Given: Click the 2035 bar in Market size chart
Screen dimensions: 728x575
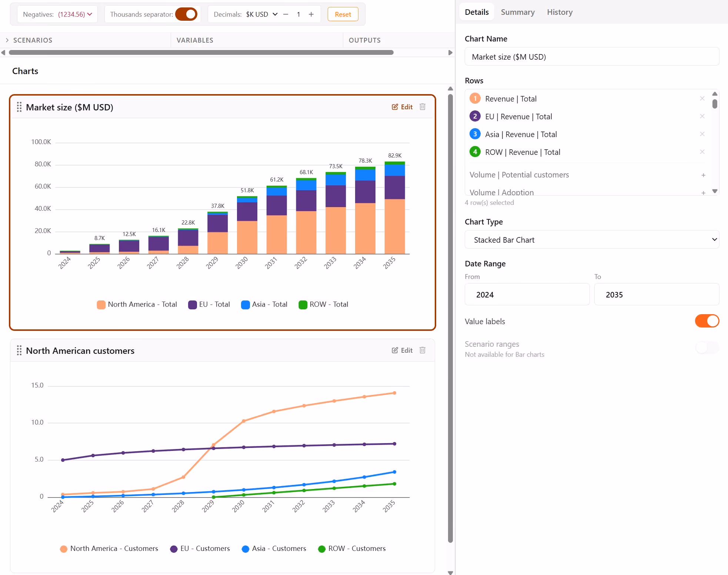Looking at the screenshot, I should 395,208.
